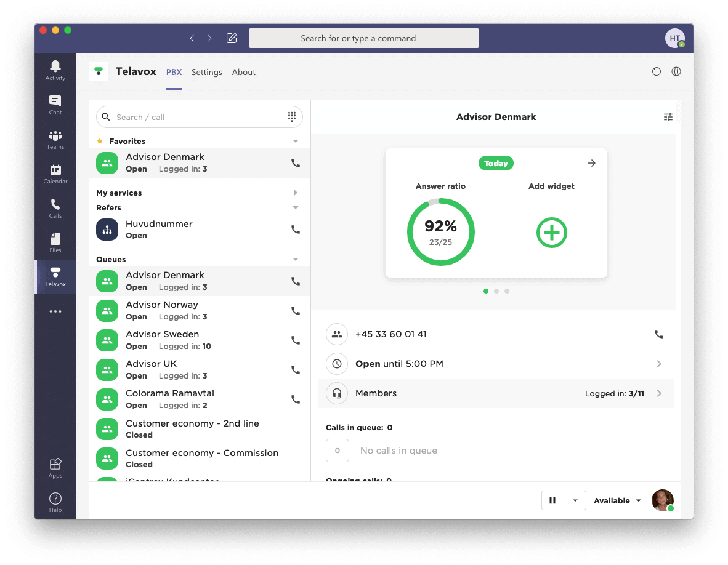Click Logged in: 3/11 text
728x565 pixels.
click(614, 393)
